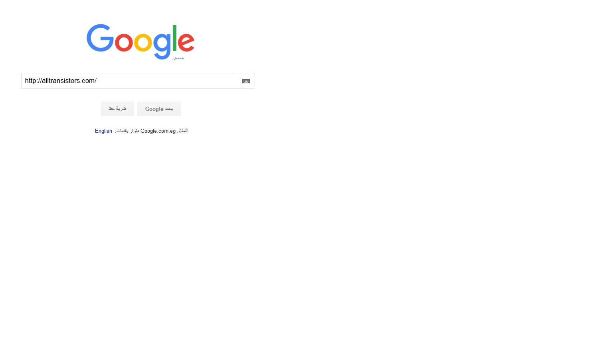Click the lowercase blue 'g' in the logo
The width and height of the screenshot is (607, 364).
(x=162, y=46)
